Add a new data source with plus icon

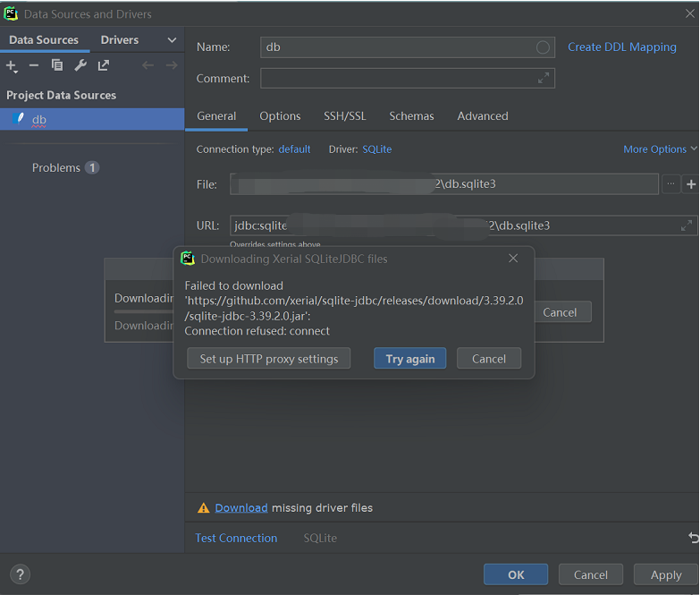[11, 66]
